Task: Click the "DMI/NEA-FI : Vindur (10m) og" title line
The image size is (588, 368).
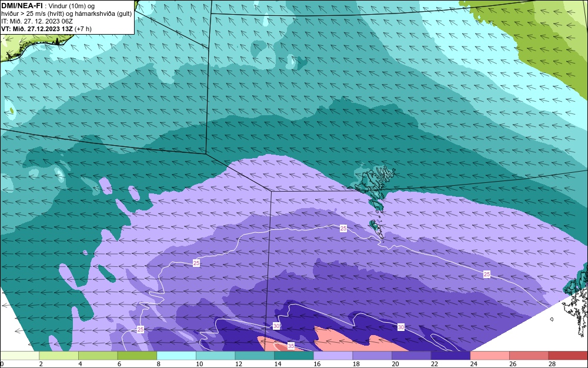Action: tap(48, 5)
